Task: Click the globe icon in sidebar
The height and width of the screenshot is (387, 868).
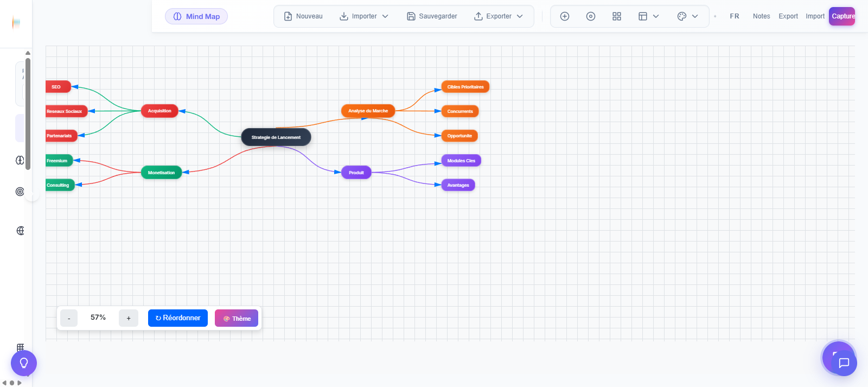Action: (20, 231)
